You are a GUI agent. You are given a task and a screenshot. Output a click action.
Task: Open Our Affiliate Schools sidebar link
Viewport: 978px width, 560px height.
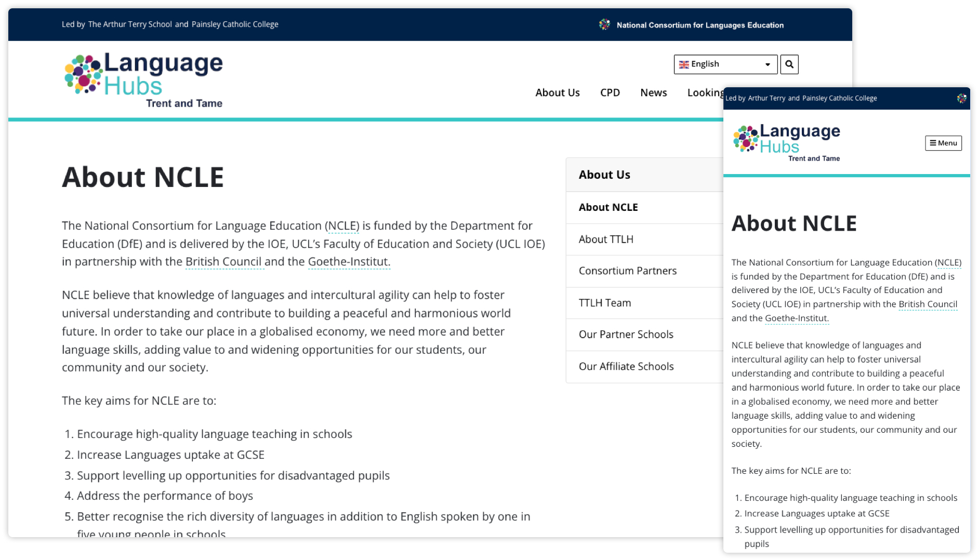pos(644,367)
